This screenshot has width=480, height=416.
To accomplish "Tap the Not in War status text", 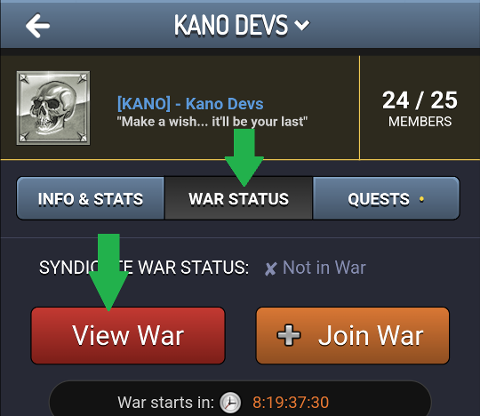I will [x=324, y=267].
